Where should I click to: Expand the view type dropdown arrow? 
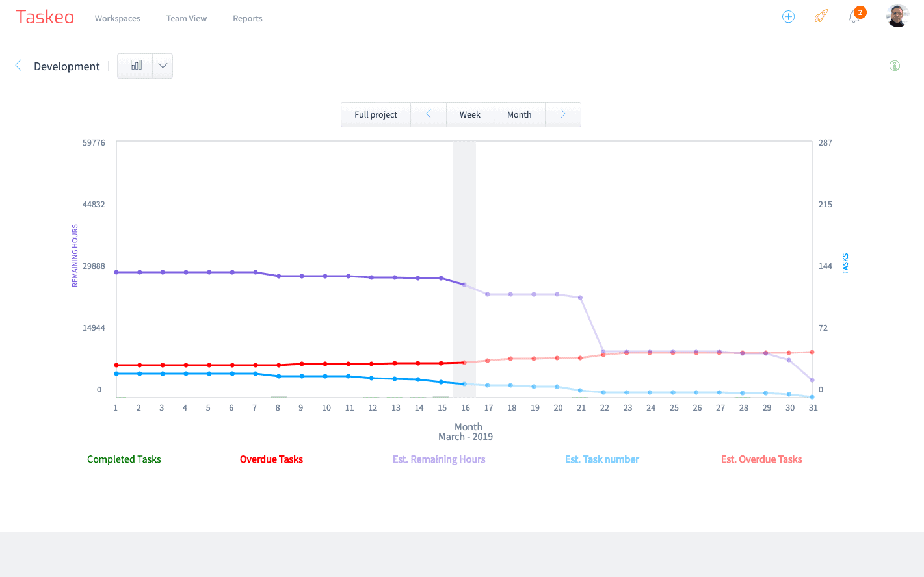point(163,66)
